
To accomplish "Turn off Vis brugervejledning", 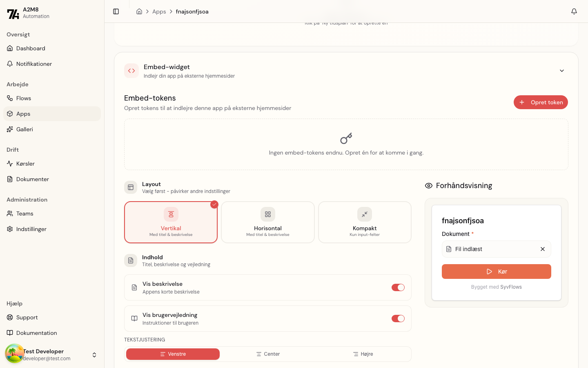I will tap(398, 319).
